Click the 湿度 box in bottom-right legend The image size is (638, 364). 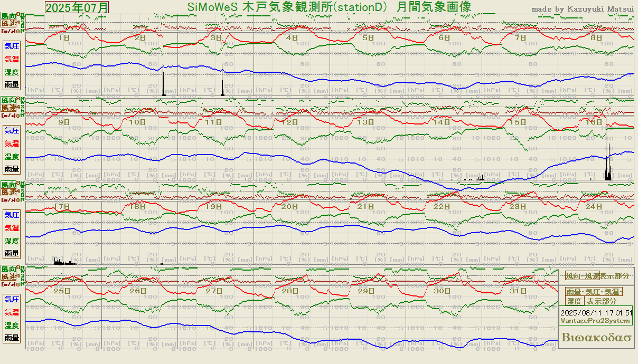575,301
